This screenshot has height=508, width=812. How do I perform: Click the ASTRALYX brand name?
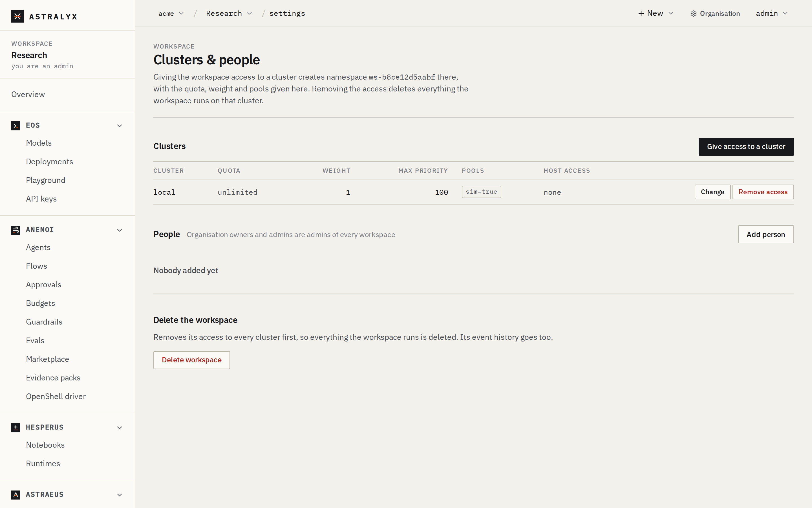(53, 16)
